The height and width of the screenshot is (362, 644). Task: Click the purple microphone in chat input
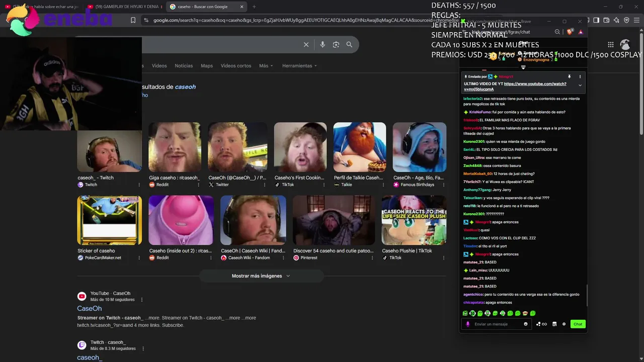[468, 324]
